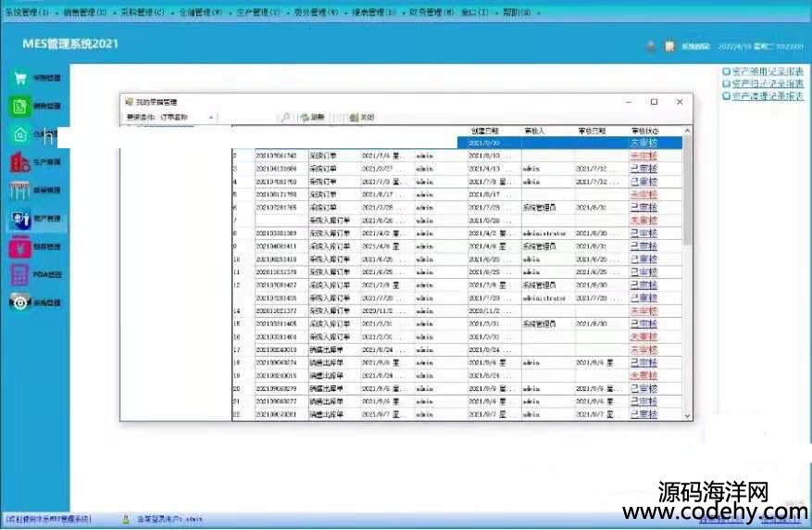
Task: Expand the 窗口 menu
Action: coord(477,13)
